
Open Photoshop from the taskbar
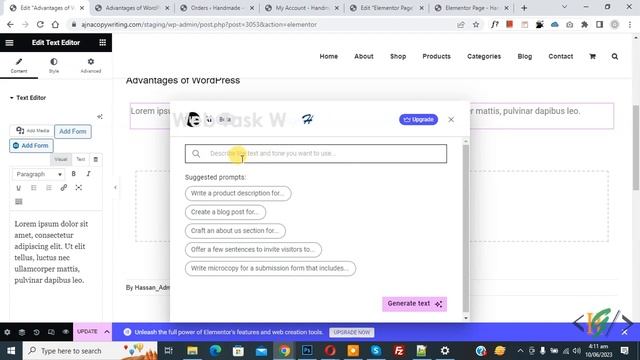tap(307, 351)
